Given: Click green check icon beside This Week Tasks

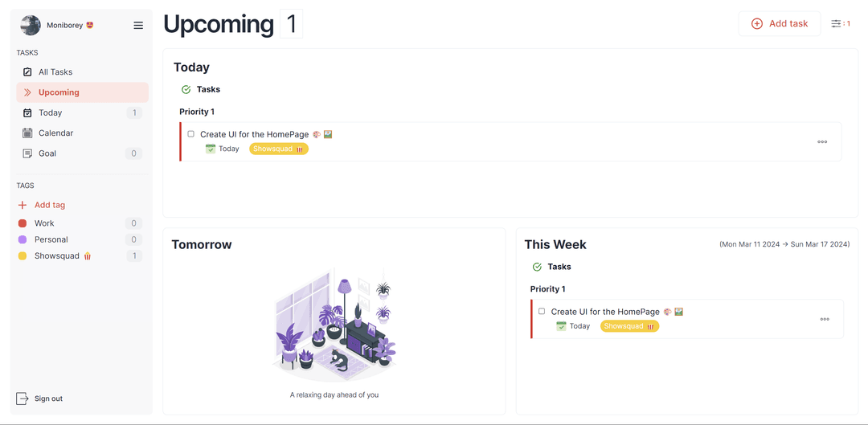Looking at the screenshot, I should point(537,267).
